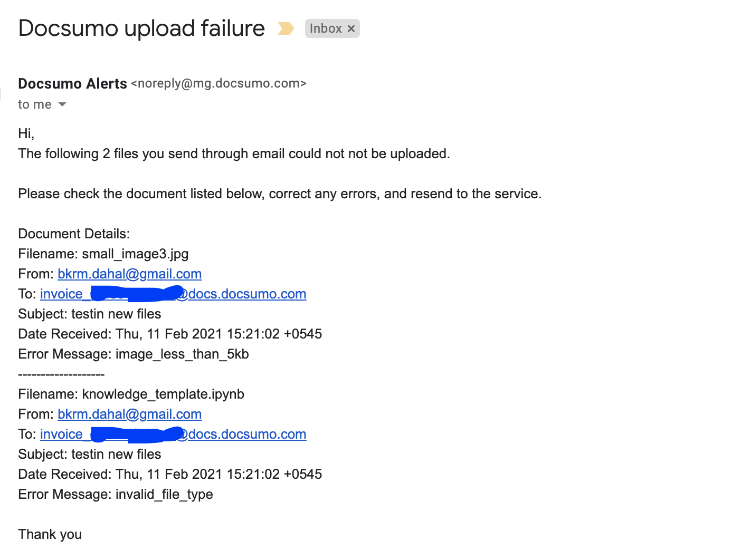Click the dashed separator line between files
Viewport: 741px width, 560px height.
61,374
